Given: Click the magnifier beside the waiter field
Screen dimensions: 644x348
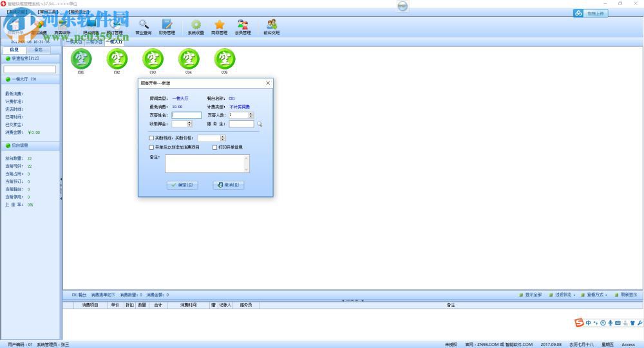Looking at the screenshot, I should 260,124.
